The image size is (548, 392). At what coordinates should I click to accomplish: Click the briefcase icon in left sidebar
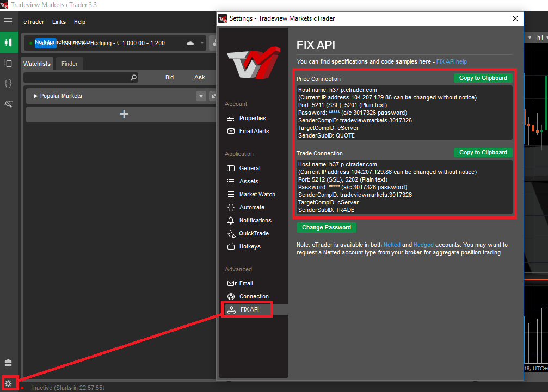(8, 363)
